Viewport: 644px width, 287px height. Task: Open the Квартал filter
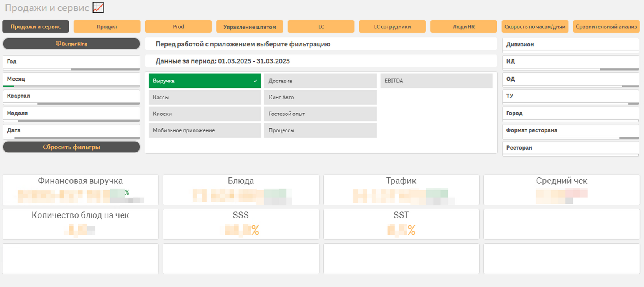pyautogui.click(x=71, y=97)
